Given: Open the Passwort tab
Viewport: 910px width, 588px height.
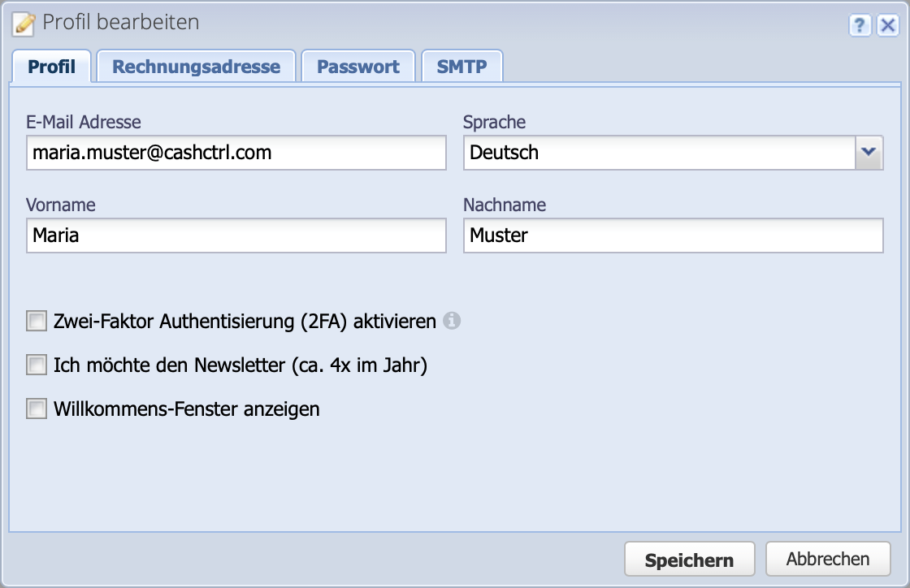Looking at the screenshot, I should tap(358, 66).
